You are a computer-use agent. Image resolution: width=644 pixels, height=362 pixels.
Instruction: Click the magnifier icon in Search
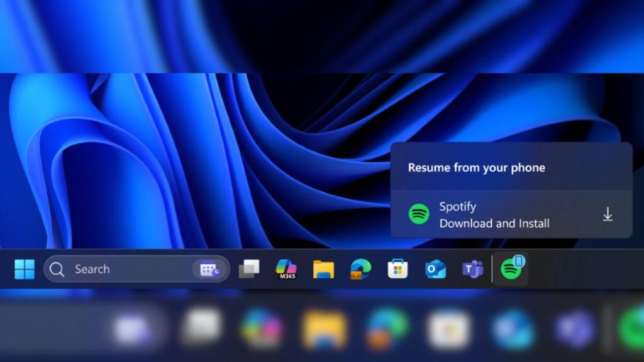click(x=57, y=270)
